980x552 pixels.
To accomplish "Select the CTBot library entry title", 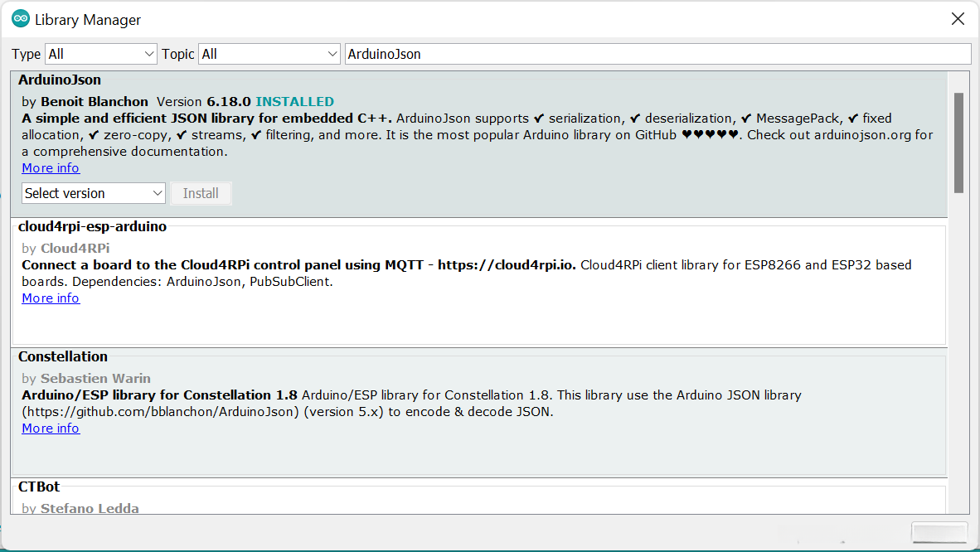I will point(39,487).
